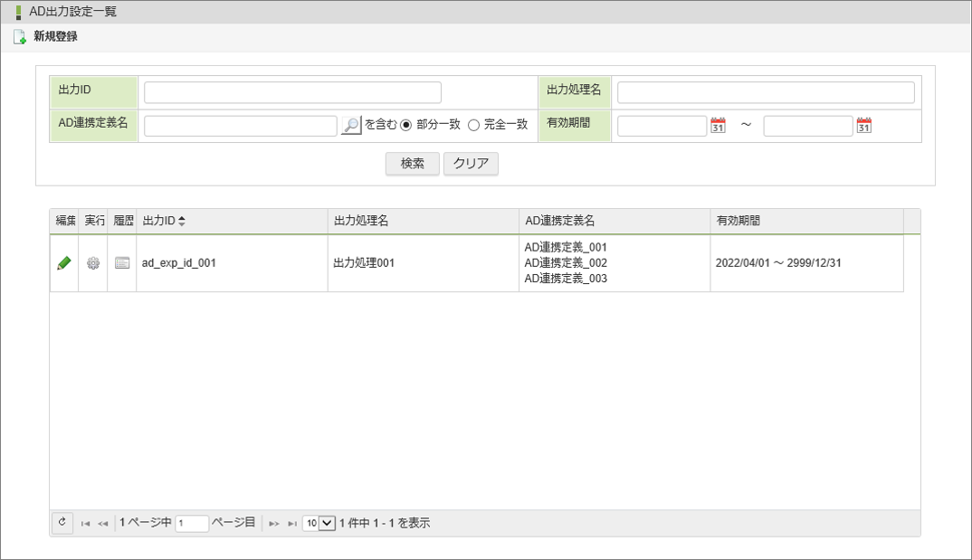Open the page size dropdown showing 10
Image resolution: width=972 pixels, height=560 pixels.
(320, 523)
